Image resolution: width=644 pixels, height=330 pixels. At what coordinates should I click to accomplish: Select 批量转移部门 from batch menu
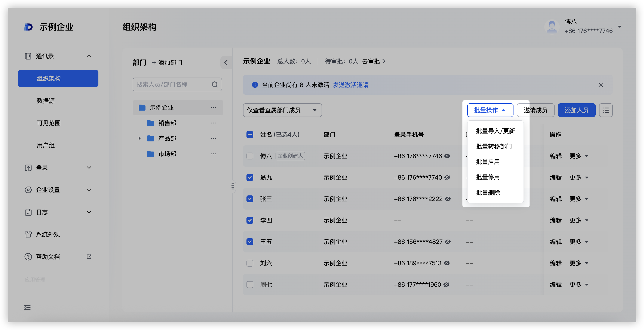click(494, 147)
